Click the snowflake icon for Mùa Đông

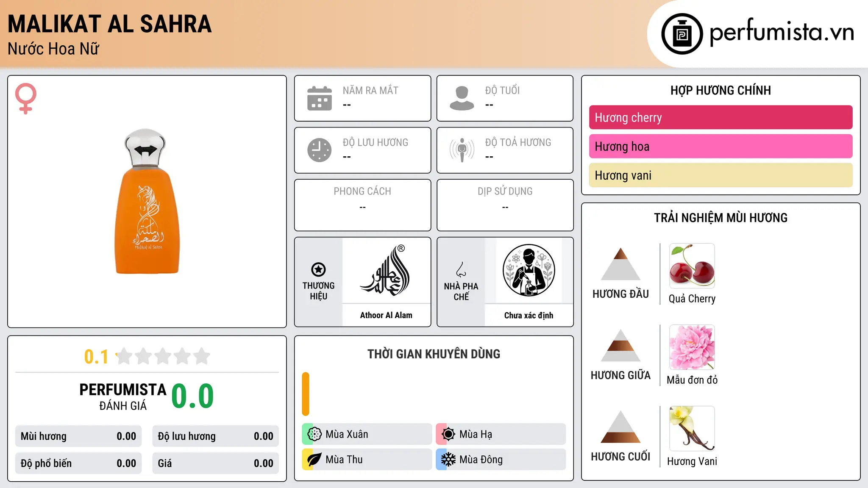coord(448,460)
